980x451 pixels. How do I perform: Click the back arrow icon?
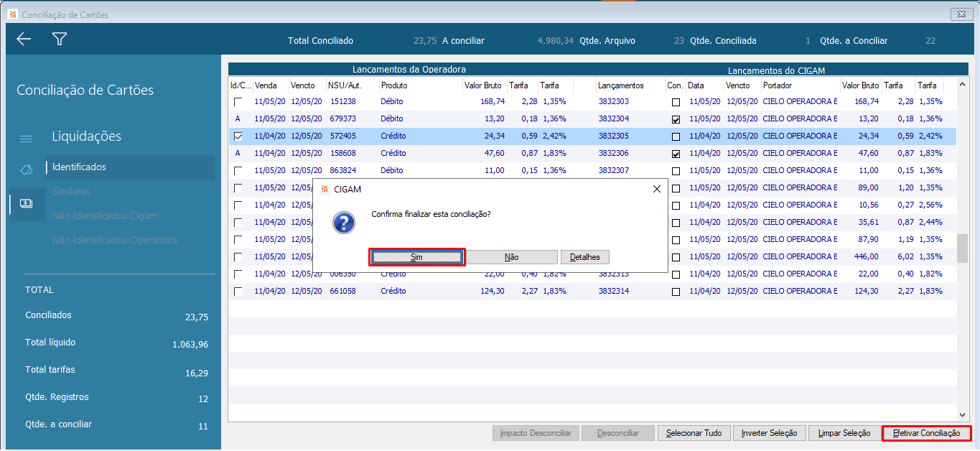(x=24, y=39)
